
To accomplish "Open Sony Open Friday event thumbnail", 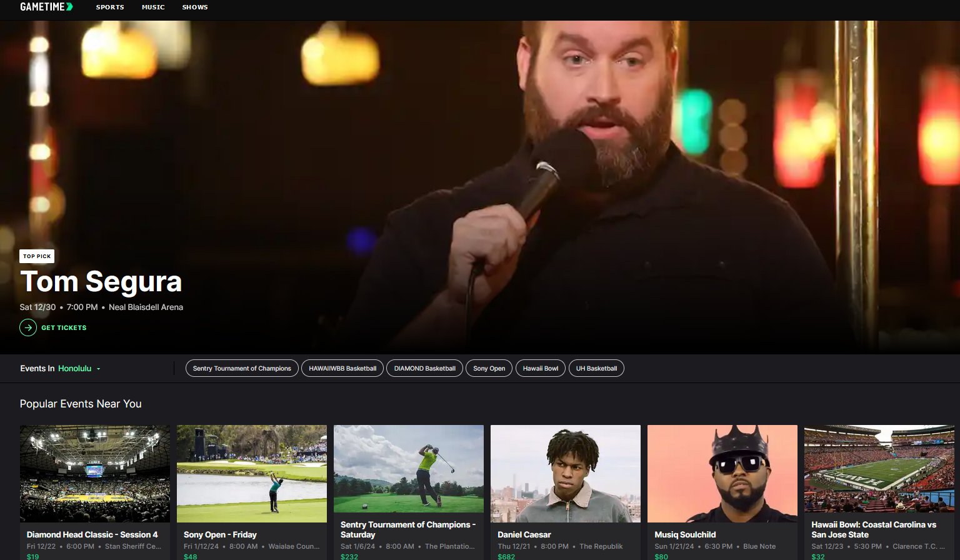I will click(252, 473).
